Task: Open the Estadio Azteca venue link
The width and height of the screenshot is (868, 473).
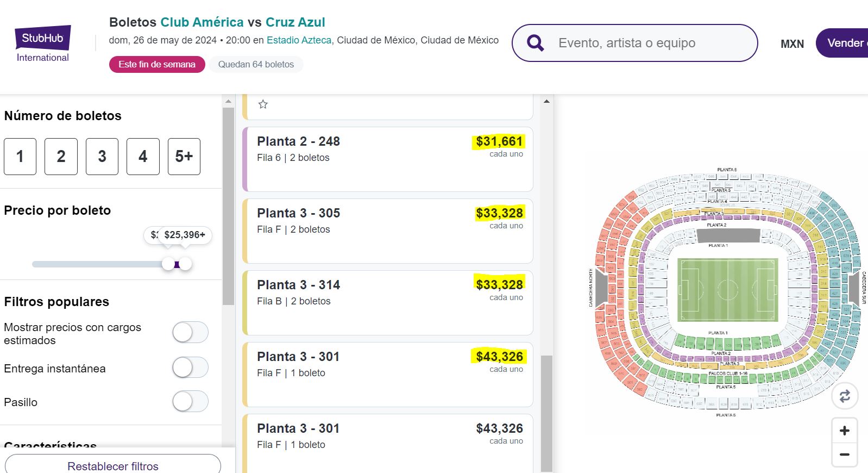Action: pyautogui.click(x=299, y=40)
